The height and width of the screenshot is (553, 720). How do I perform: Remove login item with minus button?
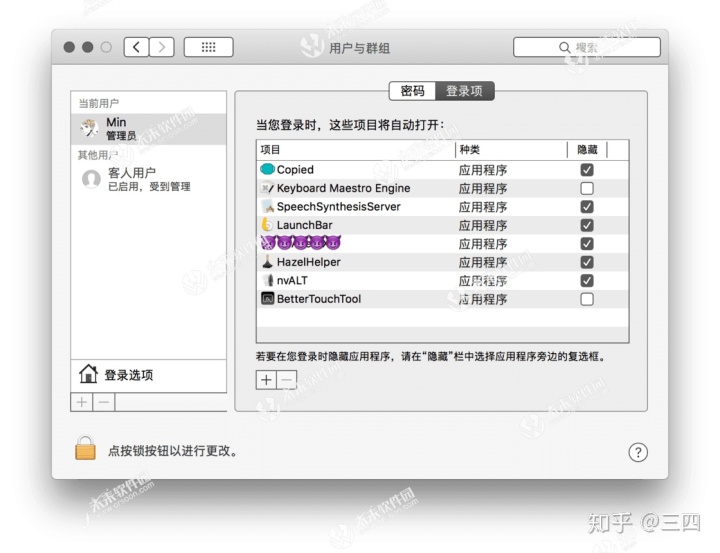point(287,380)
